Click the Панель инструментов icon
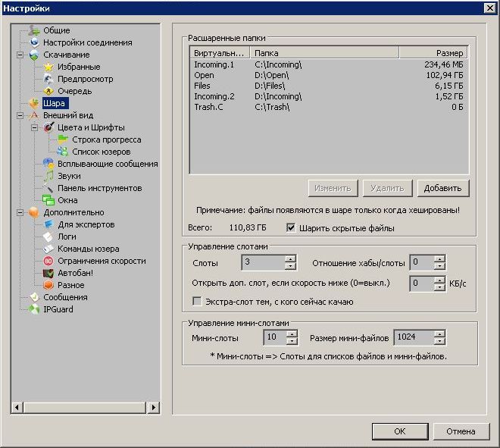This screenshot has width=500, height=448. [48, 188]
